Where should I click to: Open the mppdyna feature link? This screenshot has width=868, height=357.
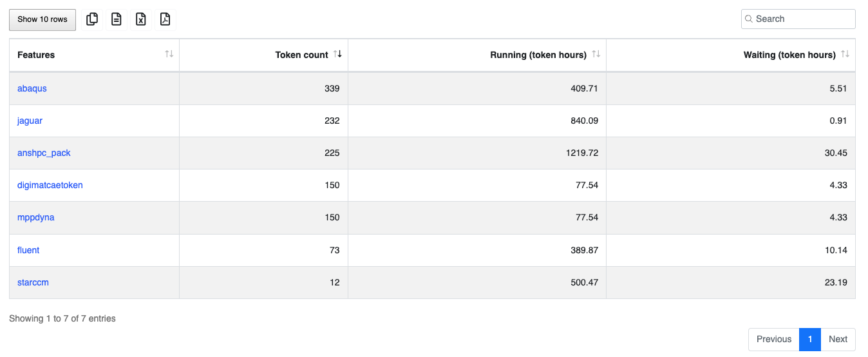point(36,217)
